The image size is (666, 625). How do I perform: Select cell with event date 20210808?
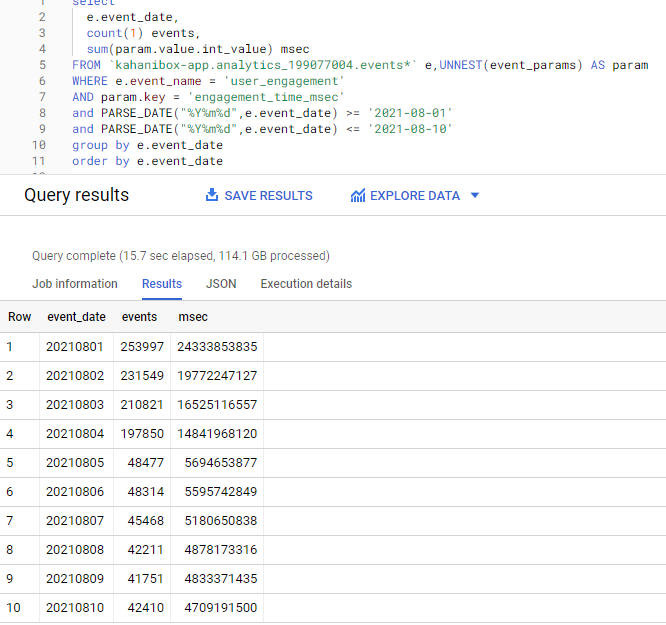pos(75,550)
